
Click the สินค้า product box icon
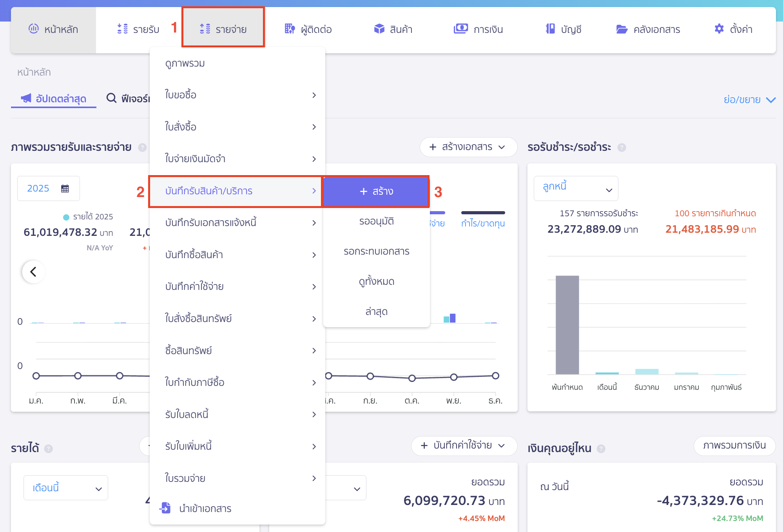click(379, 29)
